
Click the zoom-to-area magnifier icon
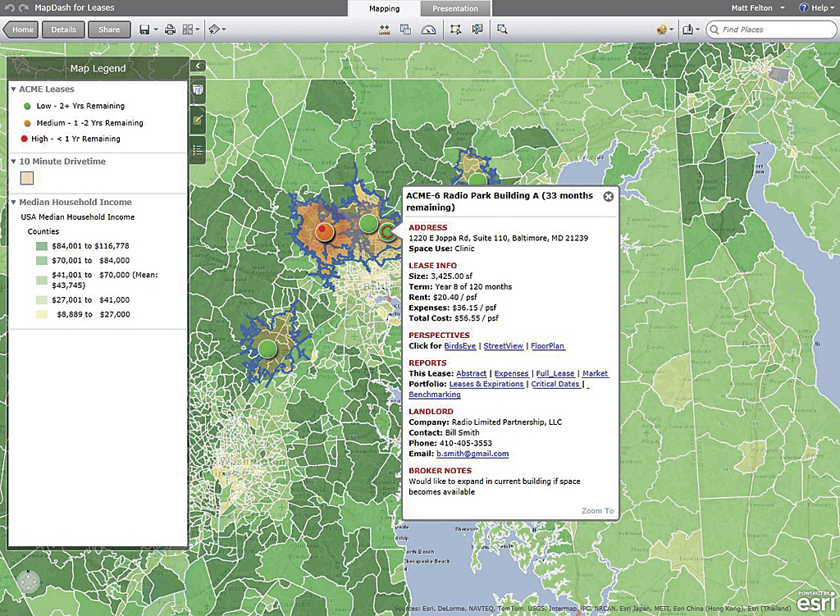coord(502,30)
